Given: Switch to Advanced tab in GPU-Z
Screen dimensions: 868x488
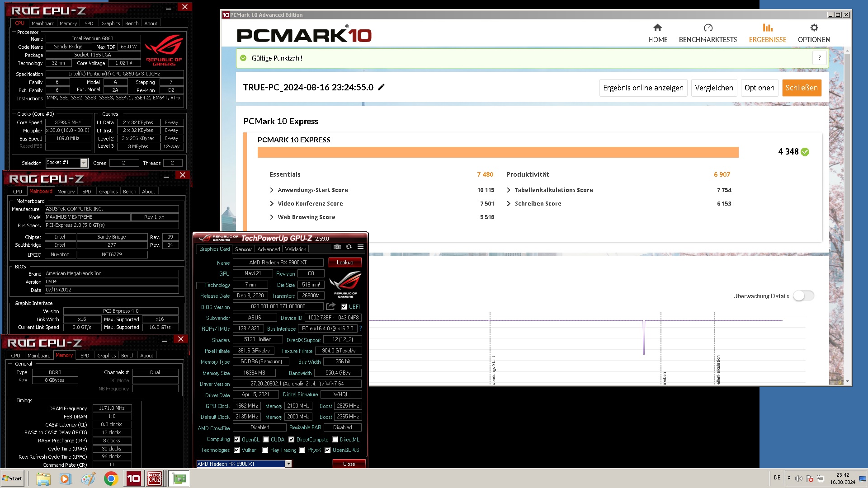Looking at the screenshot, I should (269, 249).
